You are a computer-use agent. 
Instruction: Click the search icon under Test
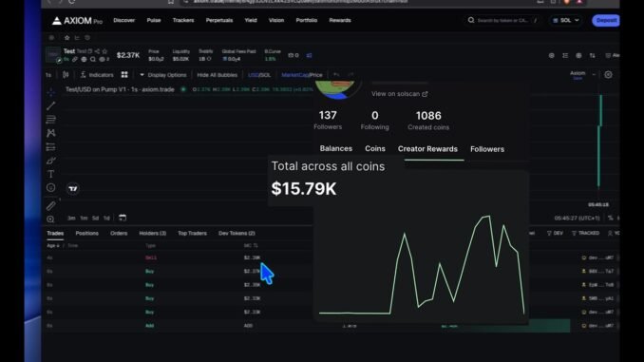(93, 59)
